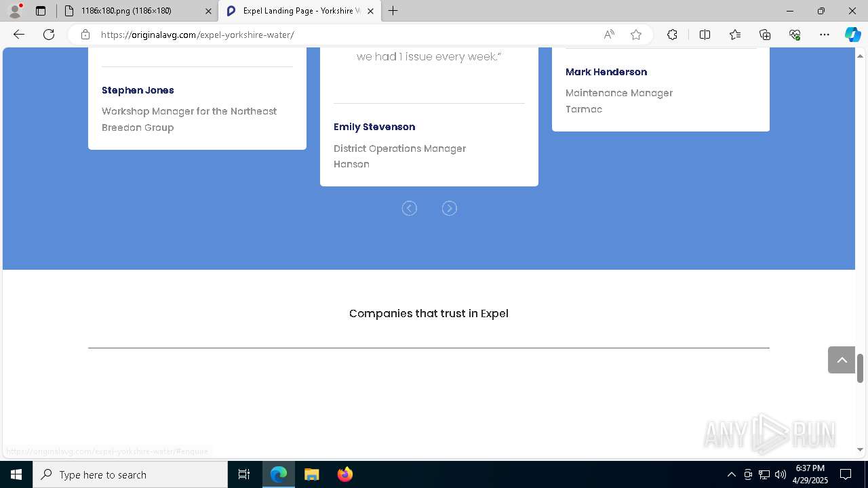Open File Explorer from taskbar
The image size is (868, 488).
pos(311,474)
